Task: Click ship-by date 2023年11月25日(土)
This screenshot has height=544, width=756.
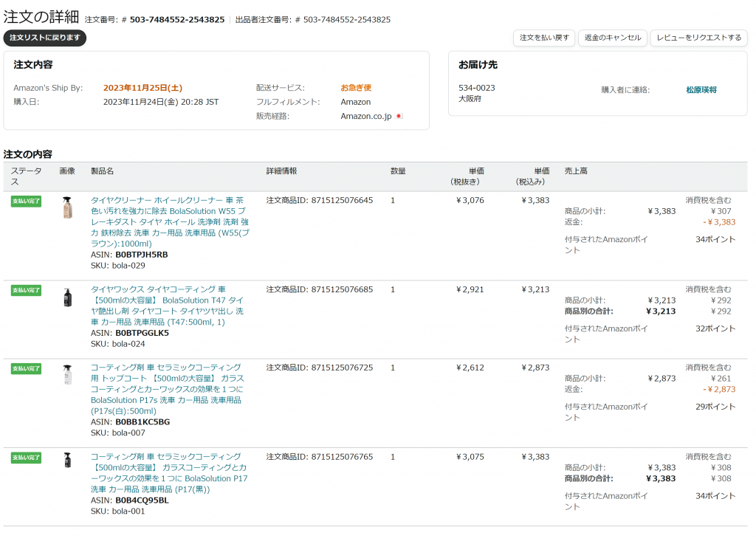Action: pyautogui.click(x=142, y=88)
